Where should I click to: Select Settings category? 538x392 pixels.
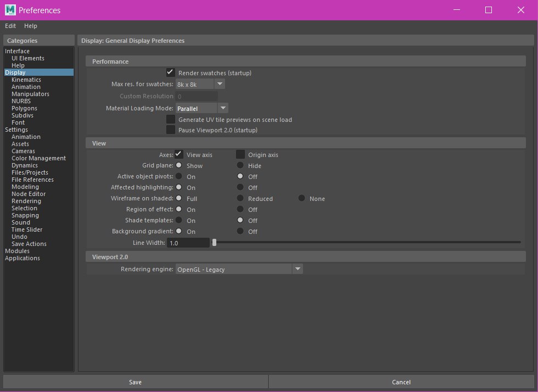(16, 130)
